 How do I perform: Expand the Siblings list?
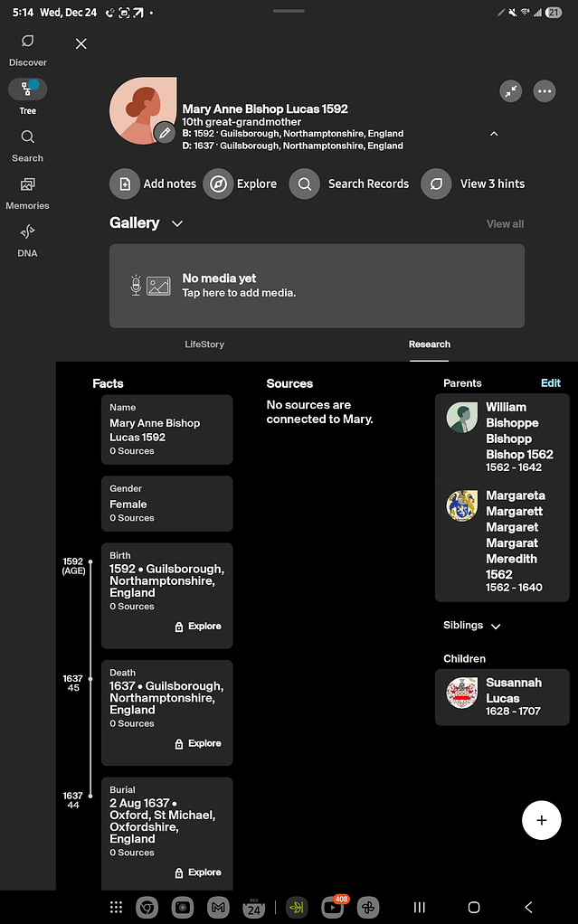[495, 626]
